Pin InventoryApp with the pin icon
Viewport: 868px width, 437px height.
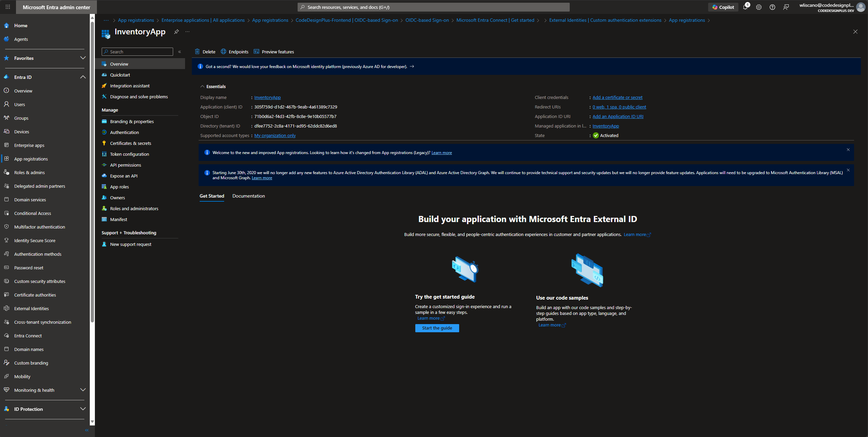176,32
